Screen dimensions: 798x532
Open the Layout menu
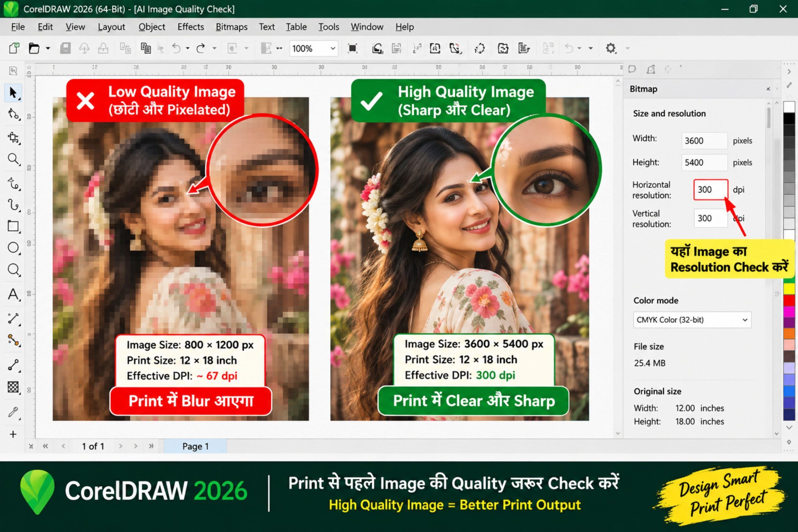[111, 27]
